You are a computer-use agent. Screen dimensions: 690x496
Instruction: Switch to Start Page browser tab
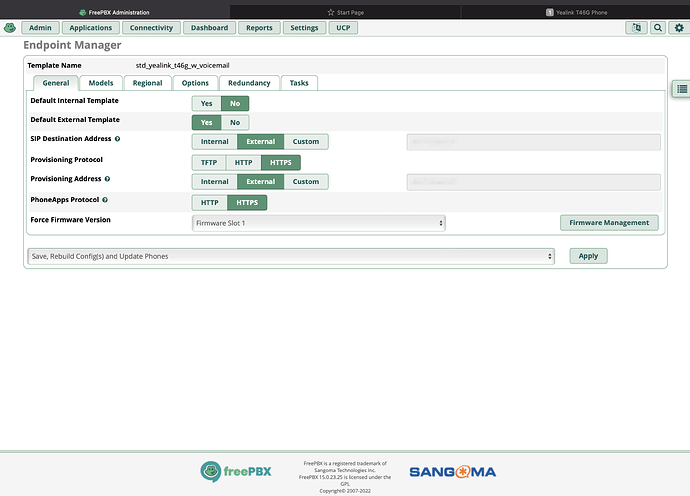(345, 12)
